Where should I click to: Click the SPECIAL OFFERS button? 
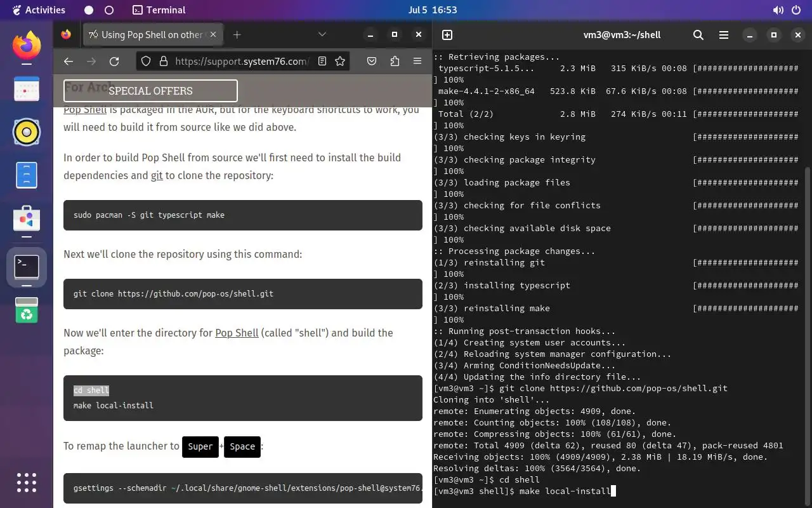click(150, 91)
